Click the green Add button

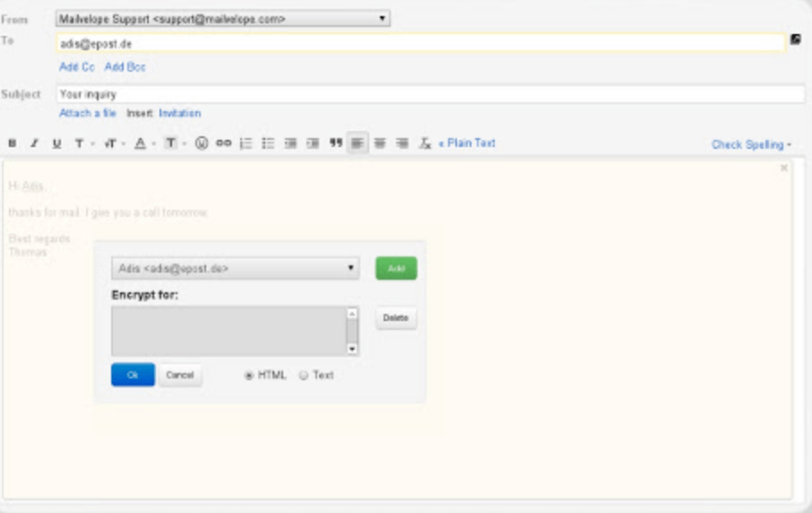396,268
